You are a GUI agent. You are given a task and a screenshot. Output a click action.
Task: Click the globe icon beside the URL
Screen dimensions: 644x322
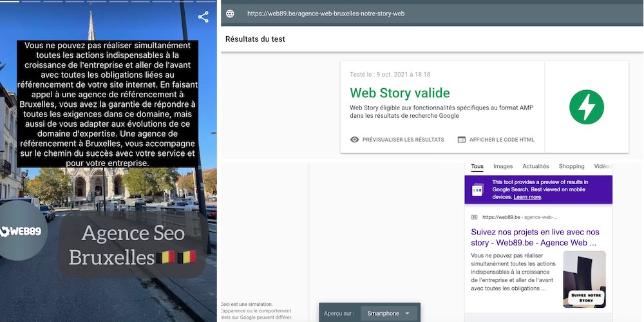pyautogui.click(x=231, y=14)
